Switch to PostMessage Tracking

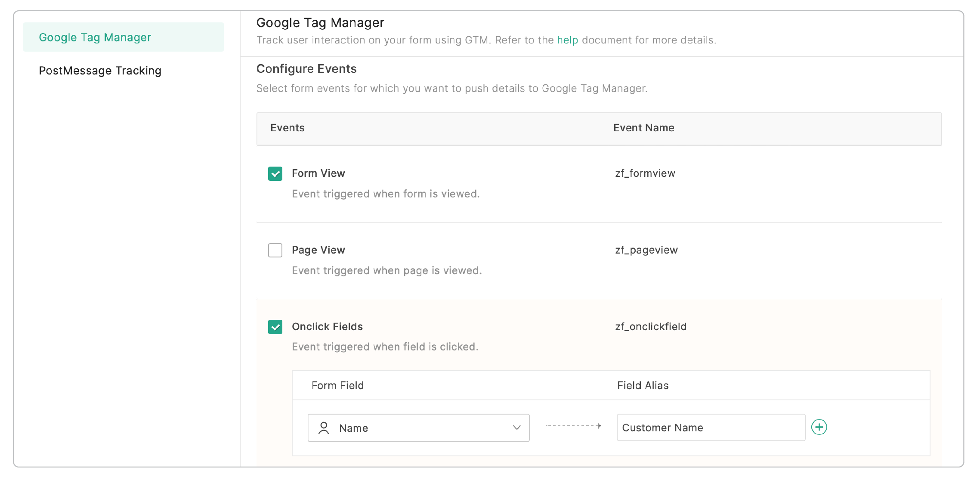point(100,71)
